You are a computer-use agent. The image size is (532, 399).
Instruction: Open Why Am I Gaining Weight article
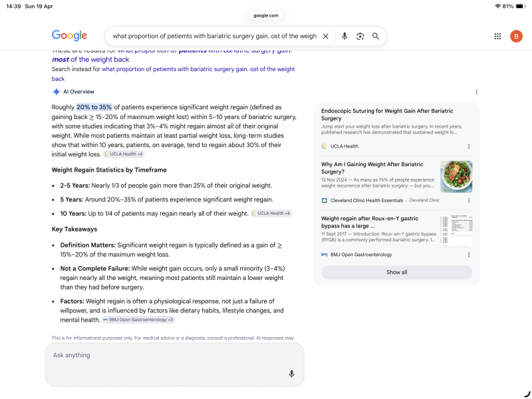tap(372, 168)
